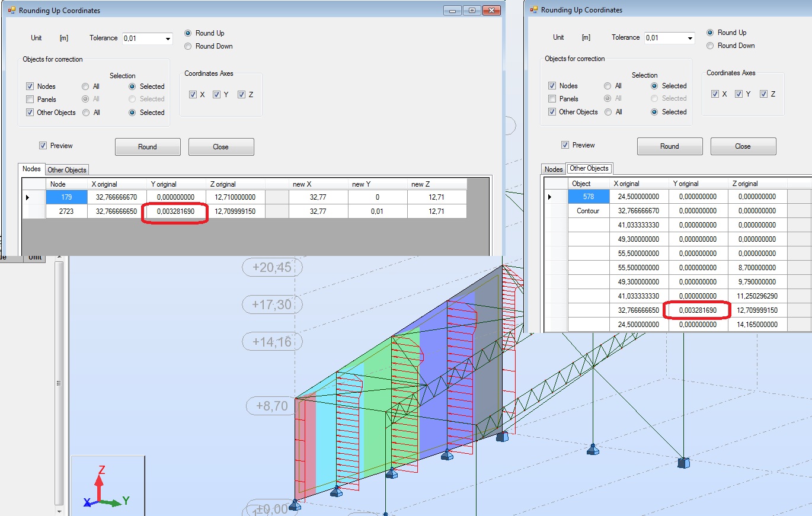Click Round button in right dialog
The width and height of the screenshot is (812, 516).
click(670, 146)
